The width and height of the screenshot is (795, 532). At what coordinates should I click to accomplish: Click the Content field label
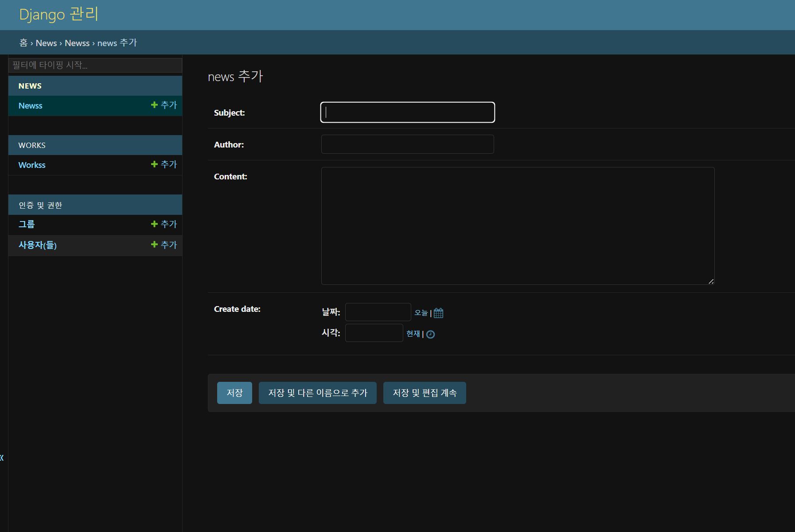pyautogui.click(x=230, y=177)
